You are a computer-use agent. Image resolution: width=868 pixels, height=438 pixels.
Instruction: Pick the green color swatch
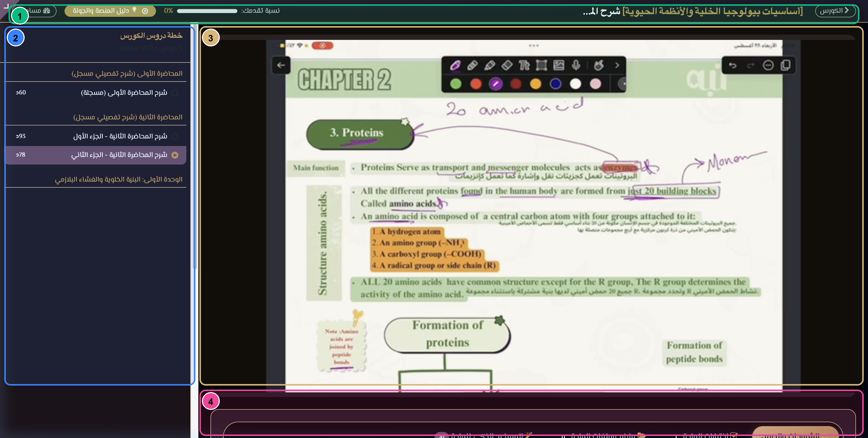pyautogui.click(x=456, y=84)
